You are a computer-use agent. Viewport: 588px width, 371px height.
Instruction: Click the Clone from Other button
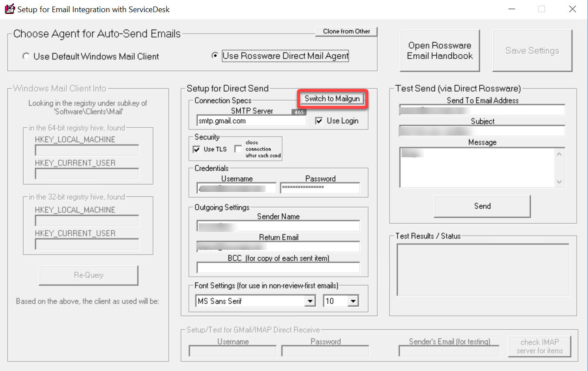pyautogui.click(x=346, y=32)
